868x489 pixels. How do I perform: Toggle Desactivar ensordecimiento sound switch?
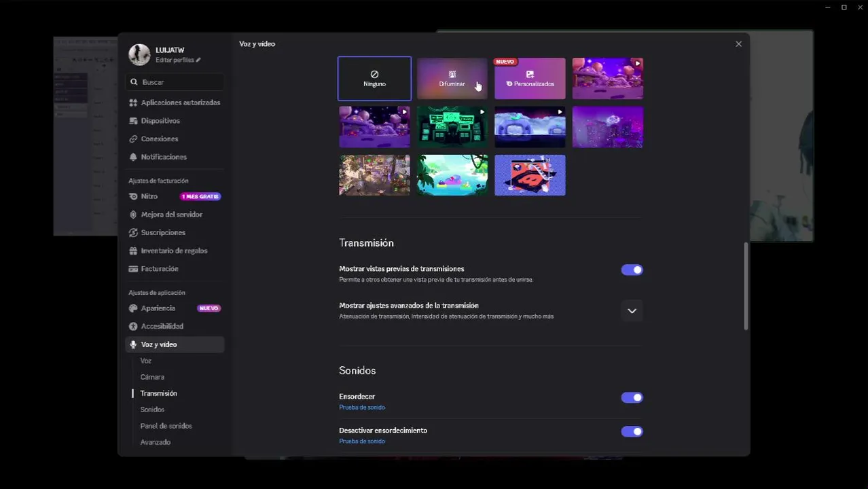632,431
